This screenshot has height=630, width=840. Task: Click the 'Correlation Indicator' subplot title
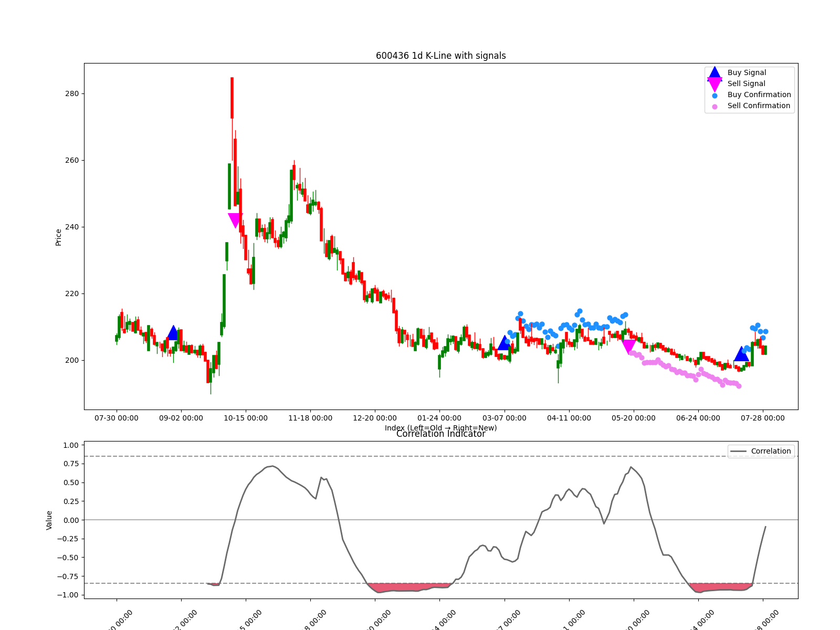click(441, 434)
